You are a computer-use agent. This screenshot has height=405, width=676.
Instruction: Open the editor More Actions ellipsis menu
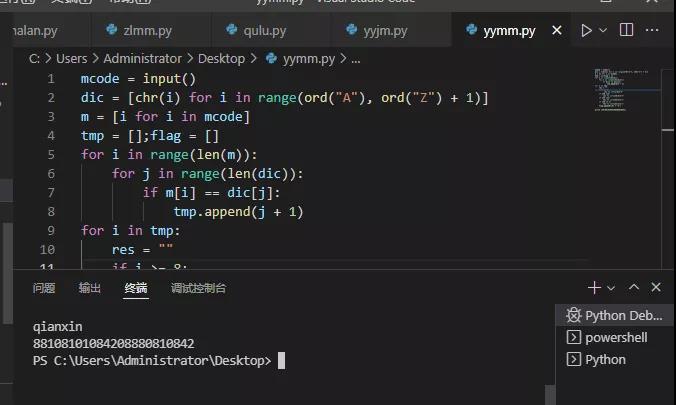652,30
